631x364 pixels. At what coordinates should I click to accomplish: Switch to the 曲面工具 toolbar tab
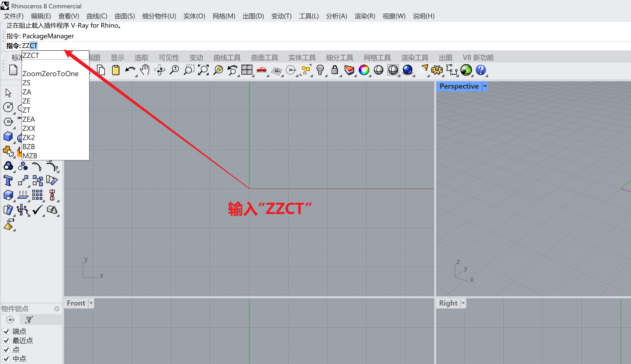264,58
